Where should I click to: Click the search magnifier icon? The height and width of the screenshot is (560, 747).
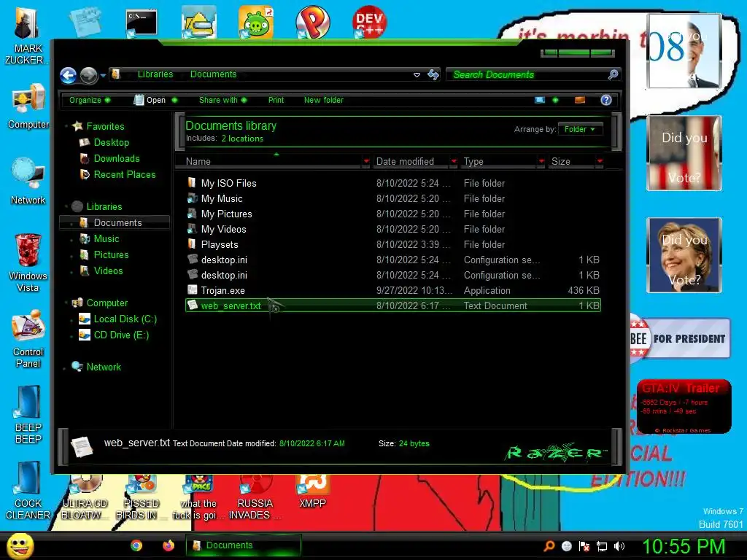point(613,74)
